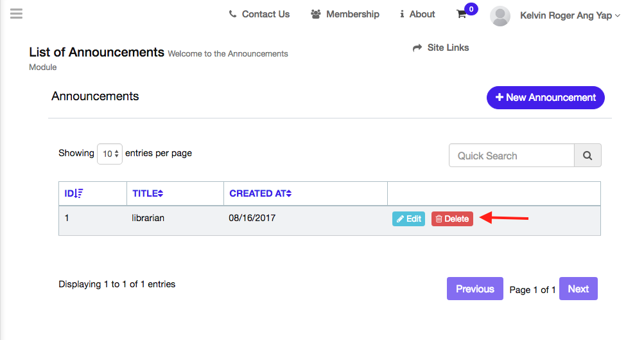The image size is (644, 340).
Task: Click the 'Displaying 1 to 1 of 1 entries' text
Action: 117,284
